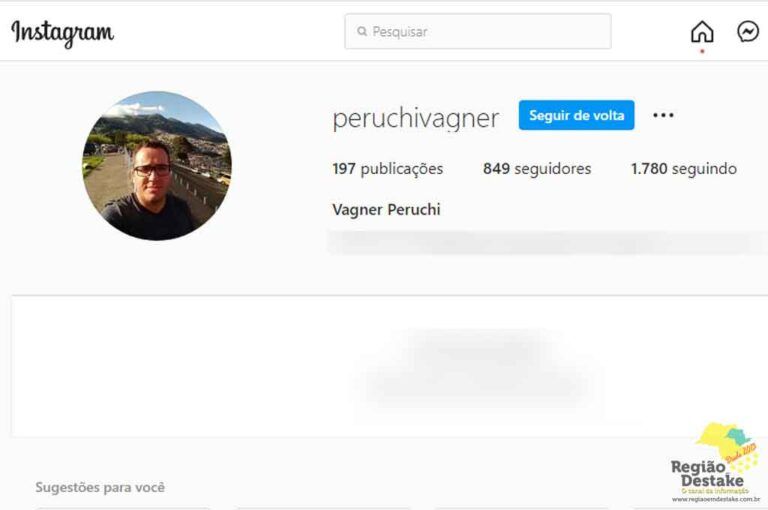Open the circular profile picture
Image resolution: width=768 pixels, height=510 pixels.
click(x=157, y=166)
